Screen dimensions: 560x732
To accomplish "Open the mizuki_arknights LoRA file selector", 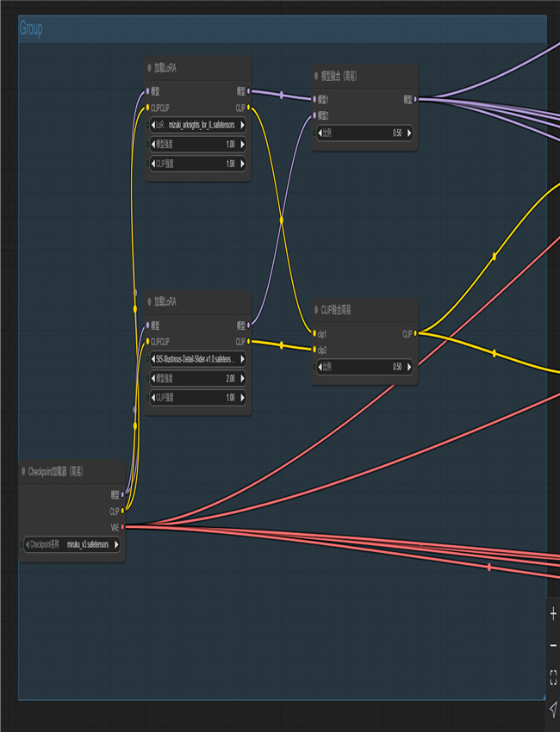I will (x=198, y=125).
